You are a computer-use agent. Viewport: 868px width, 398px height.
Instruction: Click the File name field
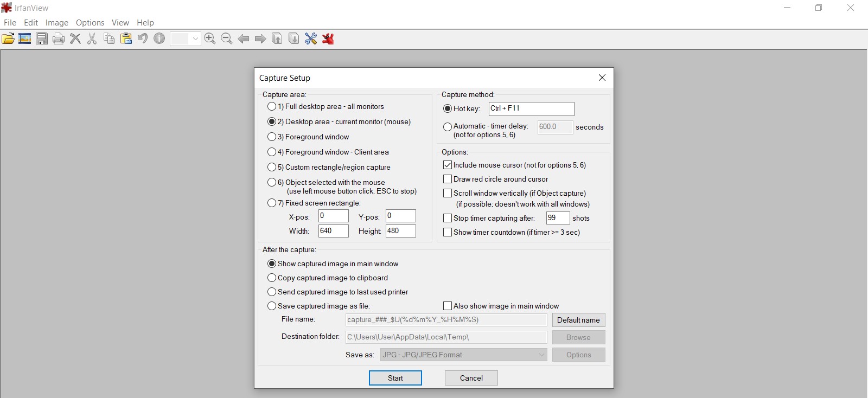pyautogui.click(x=446, y=320)
